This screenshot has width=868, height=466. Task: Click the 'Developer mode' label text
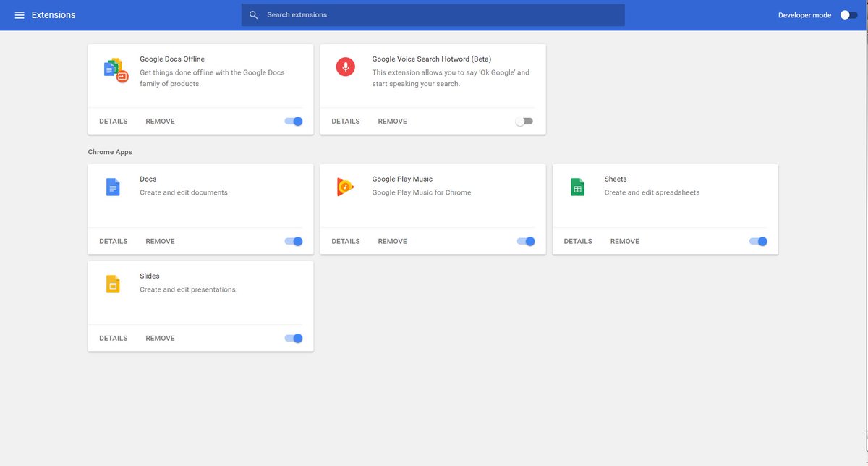(804, 15)
